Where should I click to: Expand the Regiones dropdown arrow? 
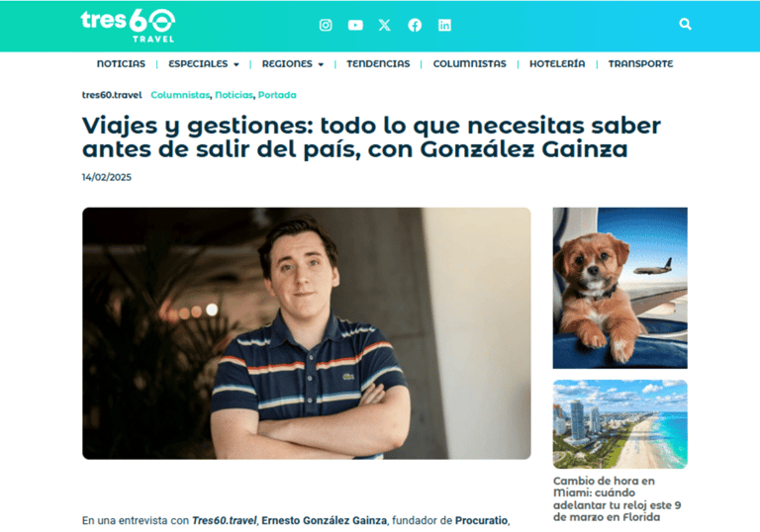[321, 64]
